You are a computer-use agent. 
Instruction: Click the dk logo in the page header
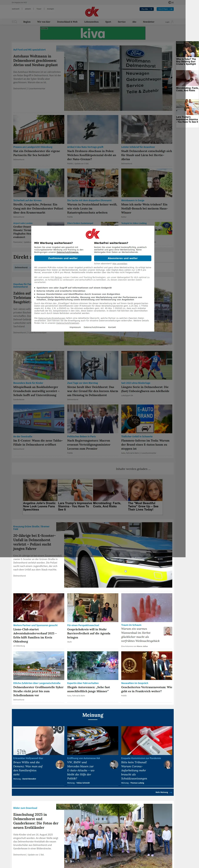click(92, 12)
